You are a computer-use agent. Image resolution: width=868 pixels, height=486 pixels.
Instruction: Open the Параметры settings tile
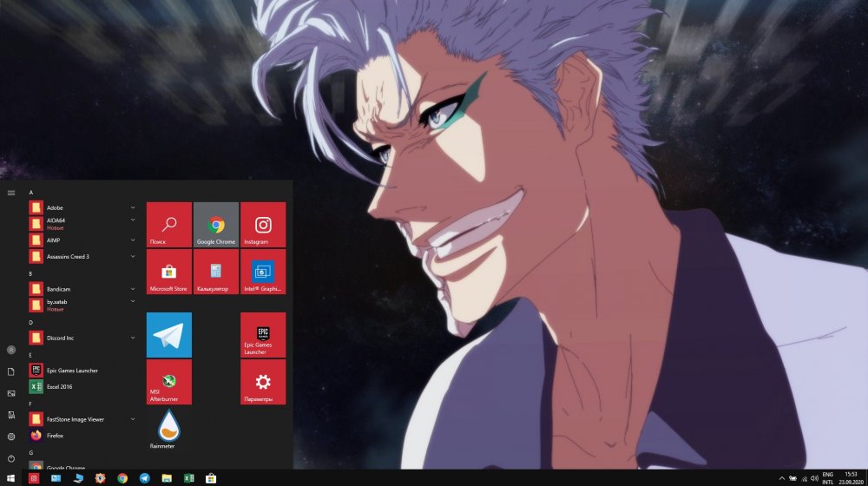tap(262, 382)
